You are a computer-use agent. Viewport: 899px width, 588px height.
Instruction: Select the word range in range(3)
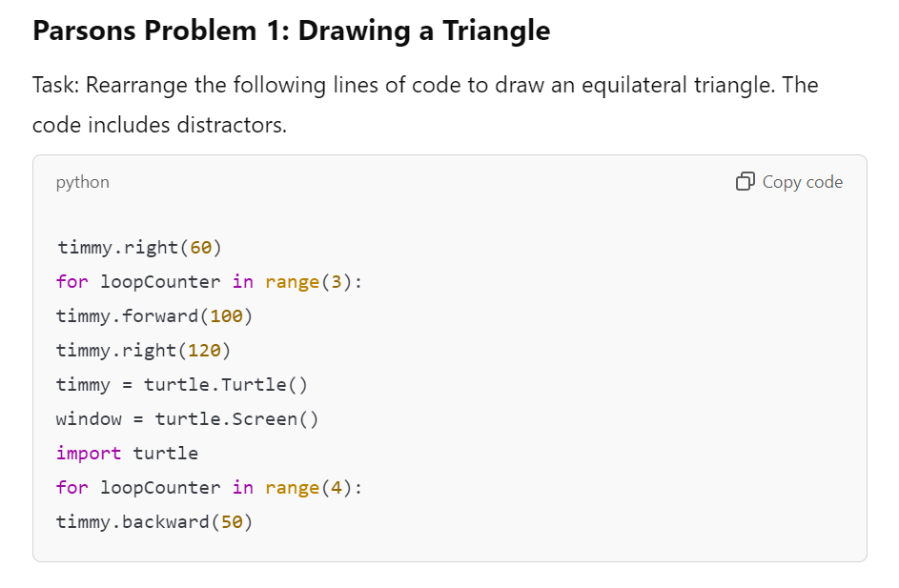tap(291, 281)
